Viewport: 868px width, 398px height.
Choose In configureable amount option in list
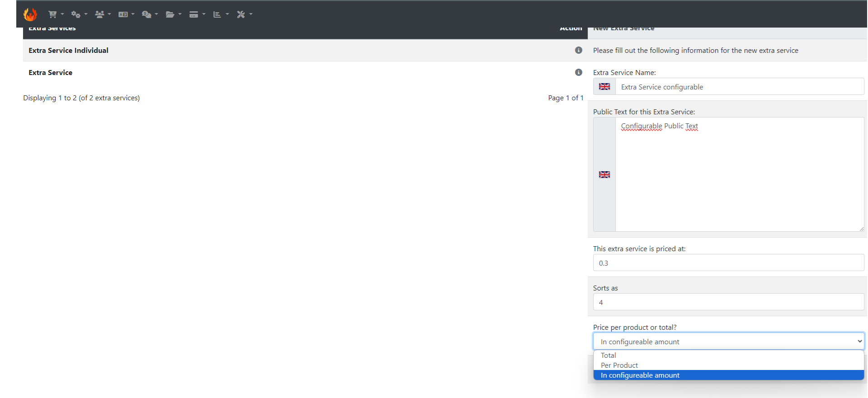click(728, 375)
